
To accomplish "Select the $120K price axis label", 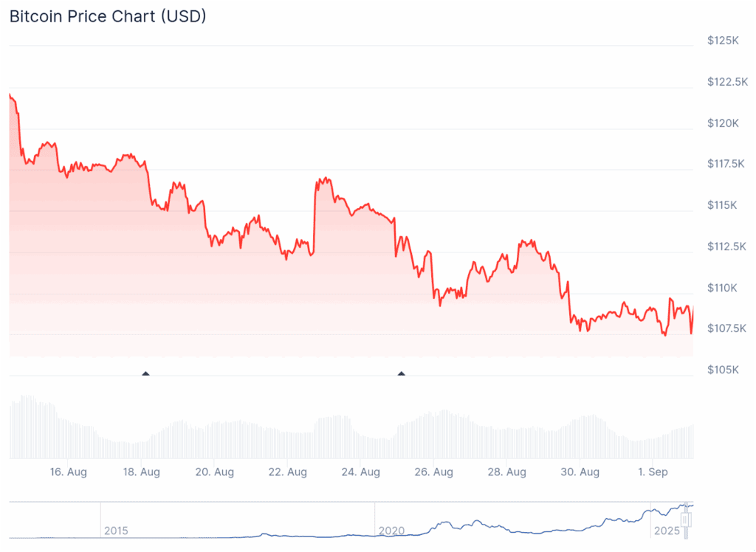I will [x=723, y=123].
